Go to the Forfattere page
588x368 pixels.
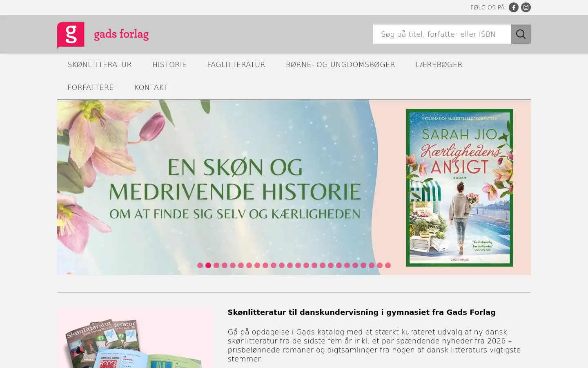(91, 88)
